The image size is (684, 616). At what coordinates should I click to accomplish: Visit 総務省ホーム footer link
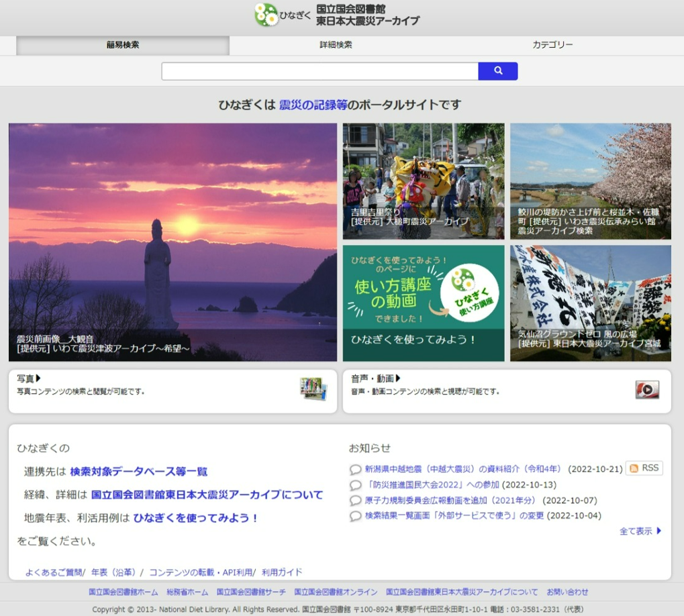tap(187, 592)
